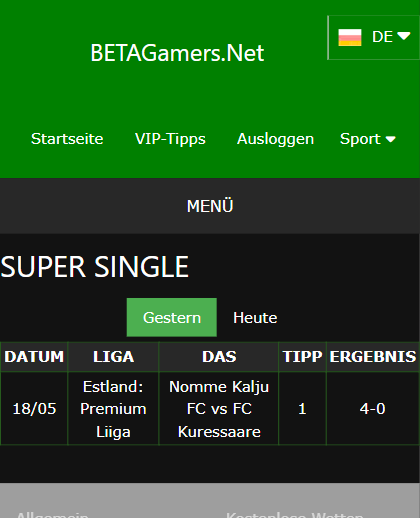
Task: Click the LIGA column header
Action: click(113, 357)
